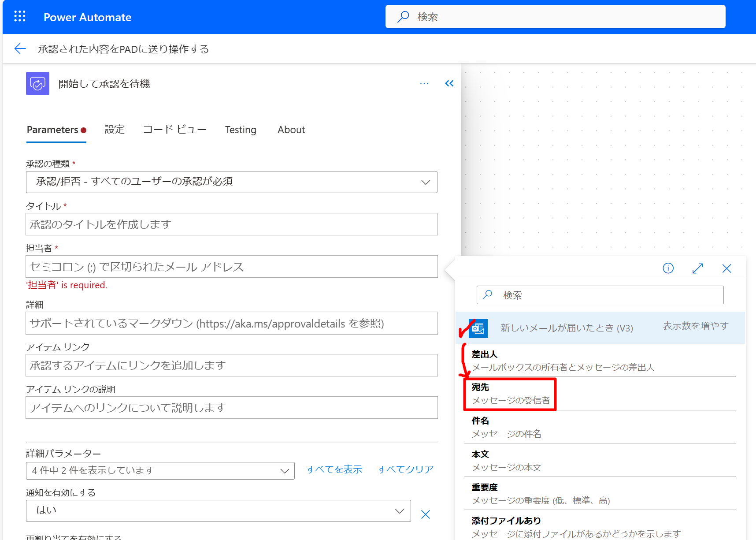Click 表示数を増やす in dynamic content

[696, 326]
